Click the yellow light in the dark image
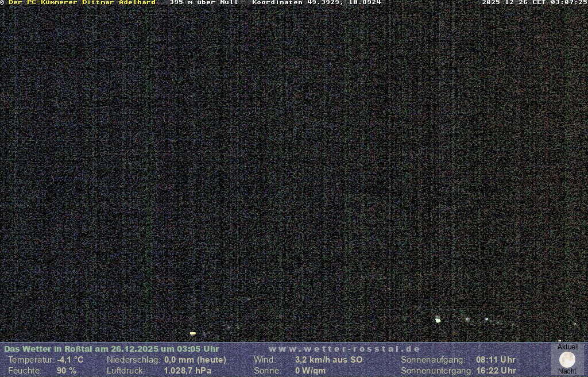Screen dimensions: 588x377 (x=193, y=333)
